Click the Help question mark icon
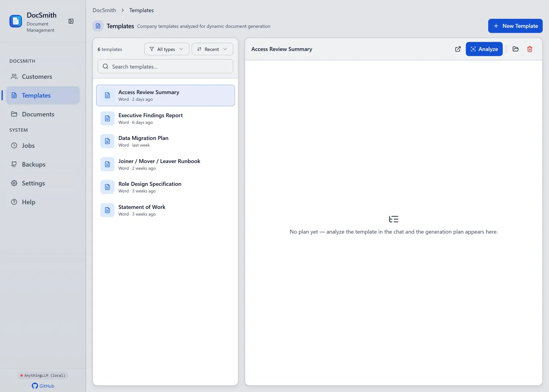This screenshot has height=392, width=549. (x=14, y=202)
